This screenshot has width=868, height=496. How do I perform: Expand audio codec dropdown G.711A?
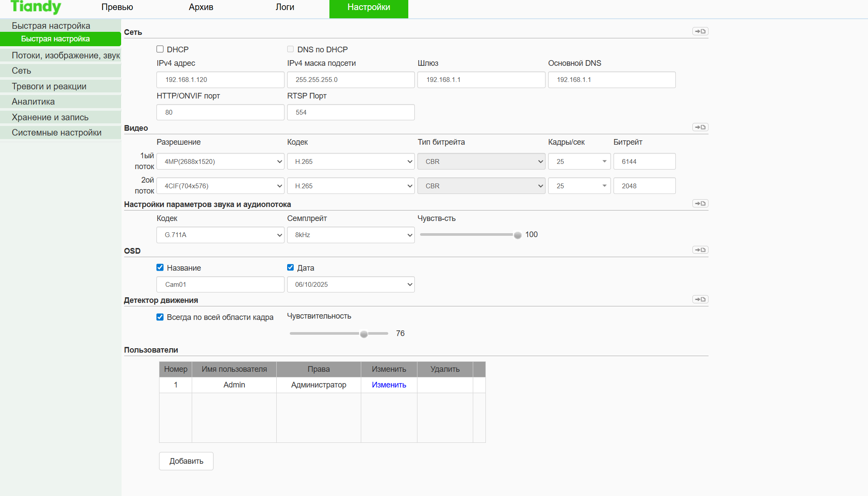point(220,235)
